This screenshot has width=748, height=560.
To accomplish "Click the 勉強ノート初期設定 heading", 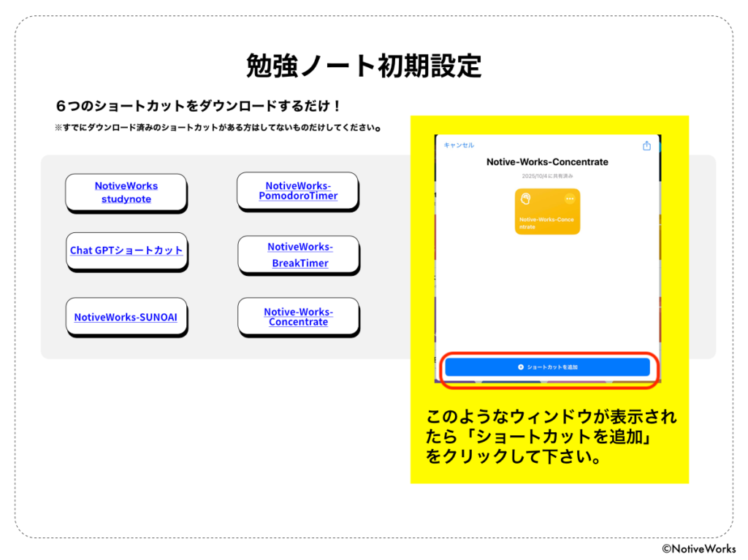I will pos(364,66).
